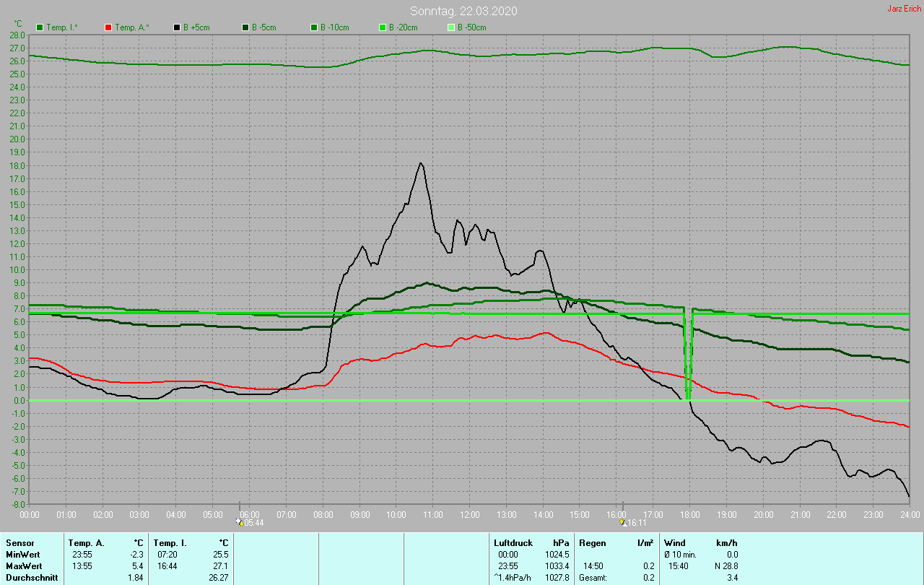
Task: Click the 12:00 time axis label
Action: pyautogui.click(x=470, y=514)
